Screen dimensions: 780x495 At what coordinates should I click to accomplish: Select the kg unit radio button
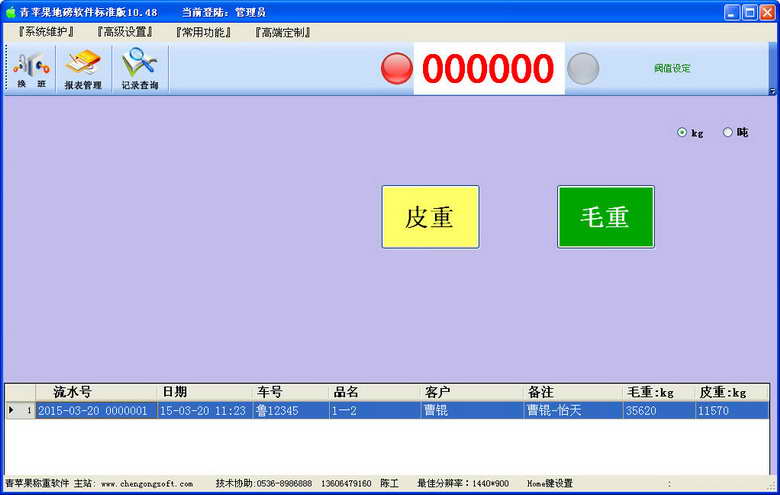(682, 132)
